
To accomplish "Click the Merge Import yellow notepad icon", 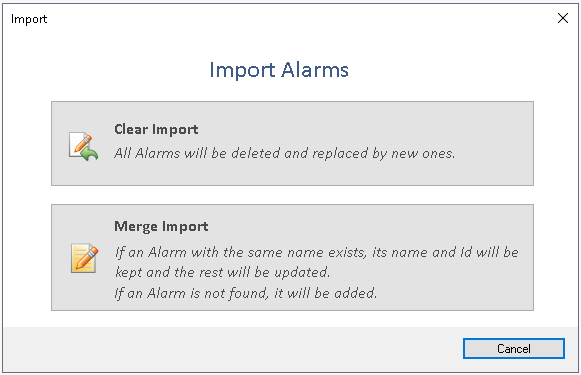I will pyautogui.click(x=84, y=258).
